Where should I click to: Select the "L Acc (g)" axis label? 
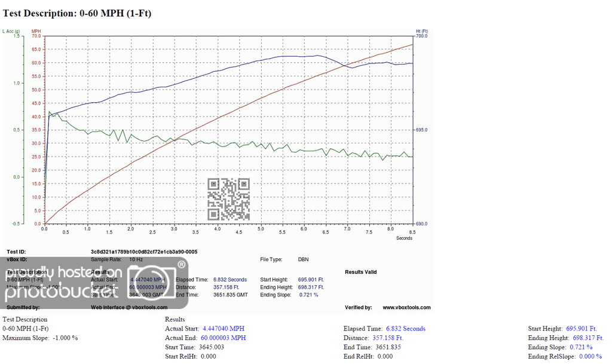point(11,31)
